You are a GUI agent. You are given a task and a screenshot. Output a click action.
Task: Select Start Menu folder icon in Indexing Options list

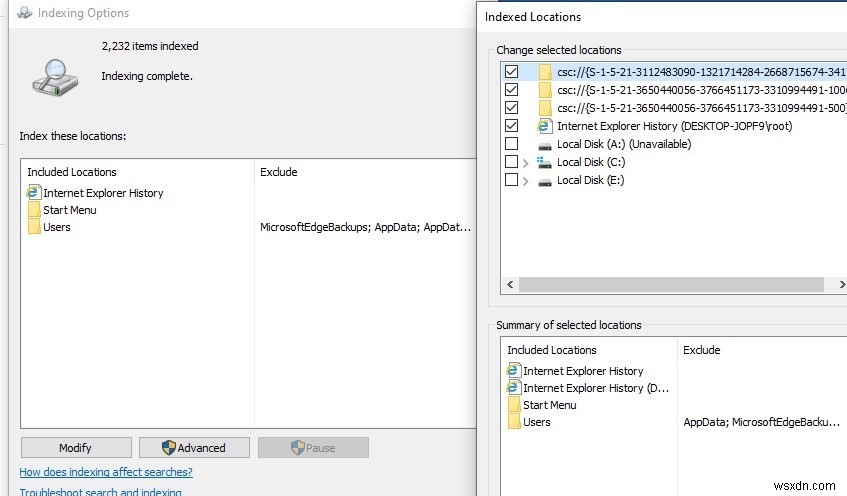(x=34, y=210)
